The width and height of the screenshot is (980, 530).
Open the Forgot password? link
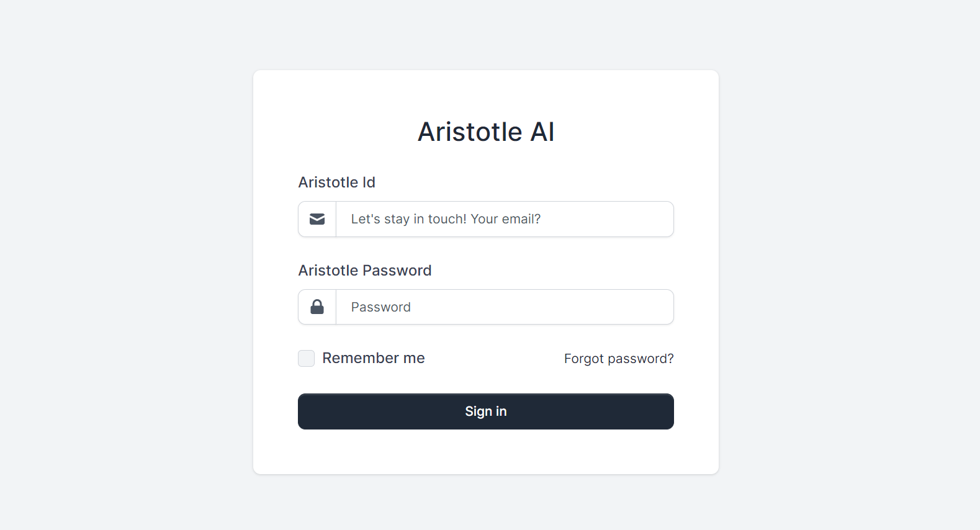click(618, 359)
